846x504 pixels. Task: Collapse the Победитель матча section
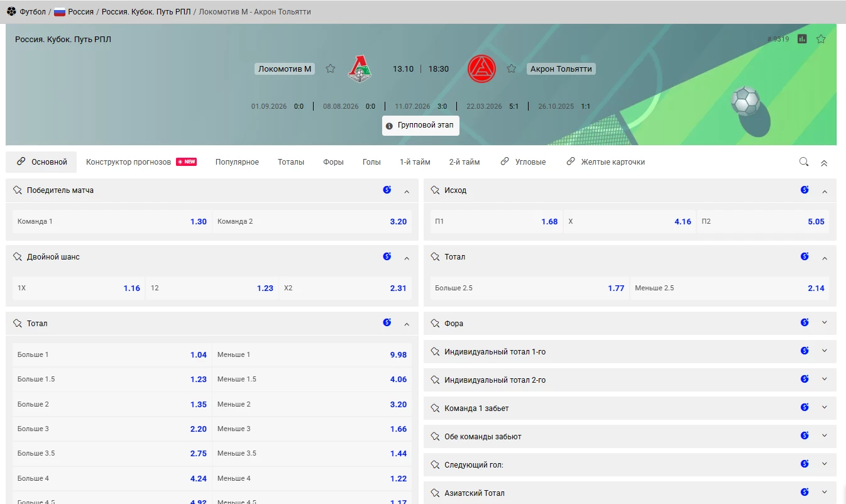[407, 191]
